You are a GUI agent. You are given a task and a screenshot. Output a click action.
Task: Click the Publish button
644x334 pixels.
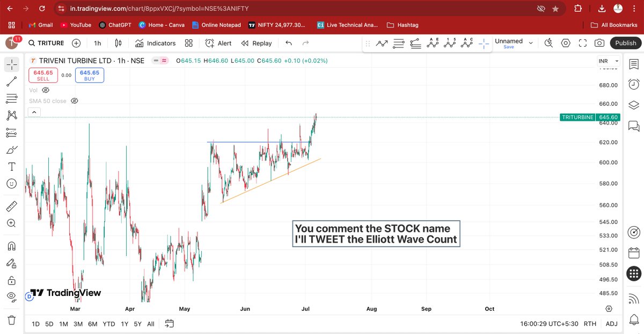[x=625, y=43]
